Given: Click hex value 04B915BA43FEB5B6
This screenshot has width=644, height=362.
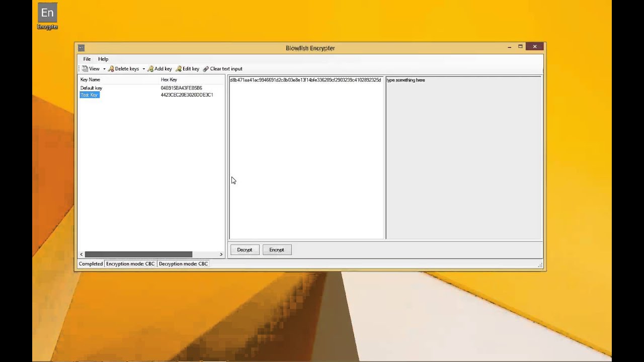Looking at the screenshot, I should point(182,88).
